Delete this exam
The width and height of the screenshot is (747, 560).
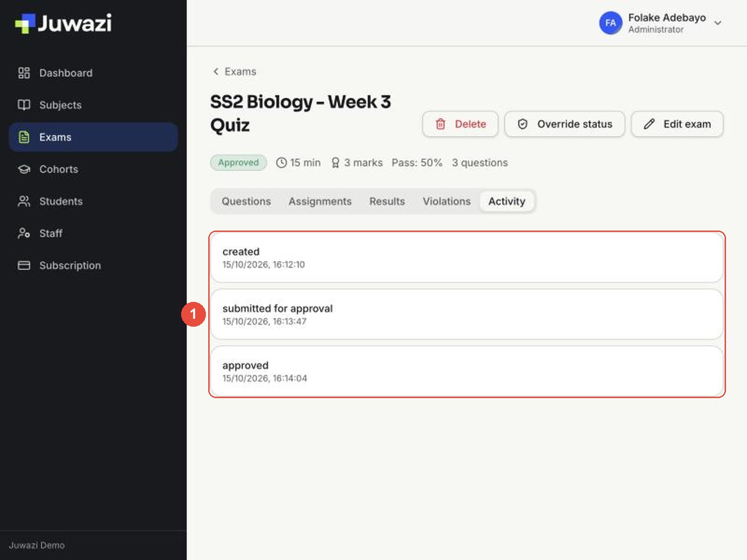point(460,124)
